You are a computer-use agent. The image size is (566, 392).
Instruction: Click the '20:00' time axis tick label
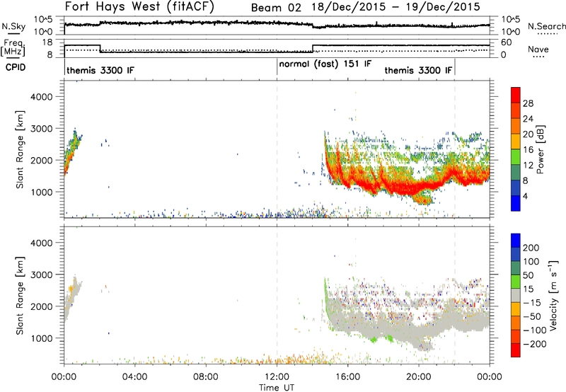click(419, 377)
